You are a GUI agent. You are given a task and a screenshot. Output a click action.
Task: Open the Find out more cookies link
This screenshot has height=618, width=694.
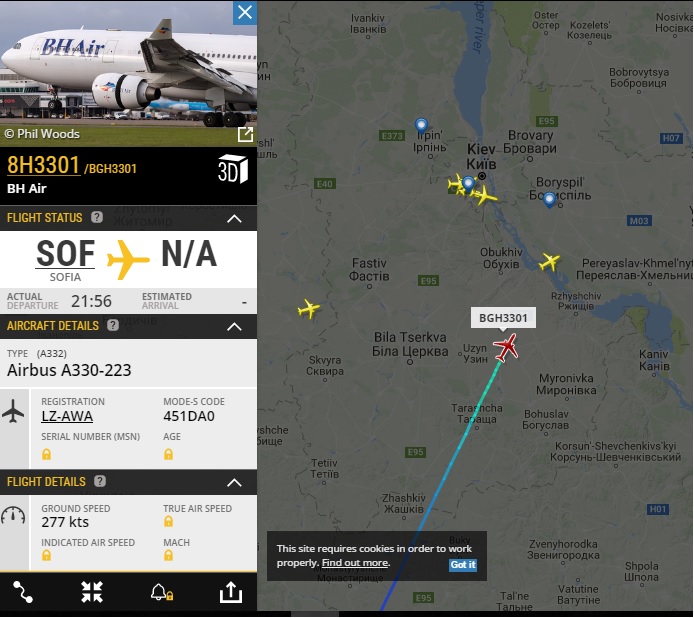355,563
